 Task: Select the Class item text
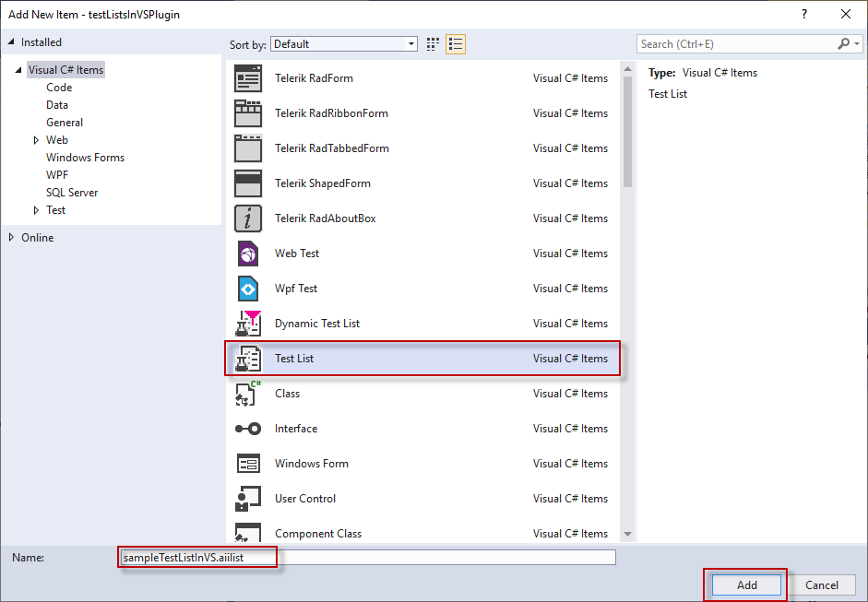[287, 394]
